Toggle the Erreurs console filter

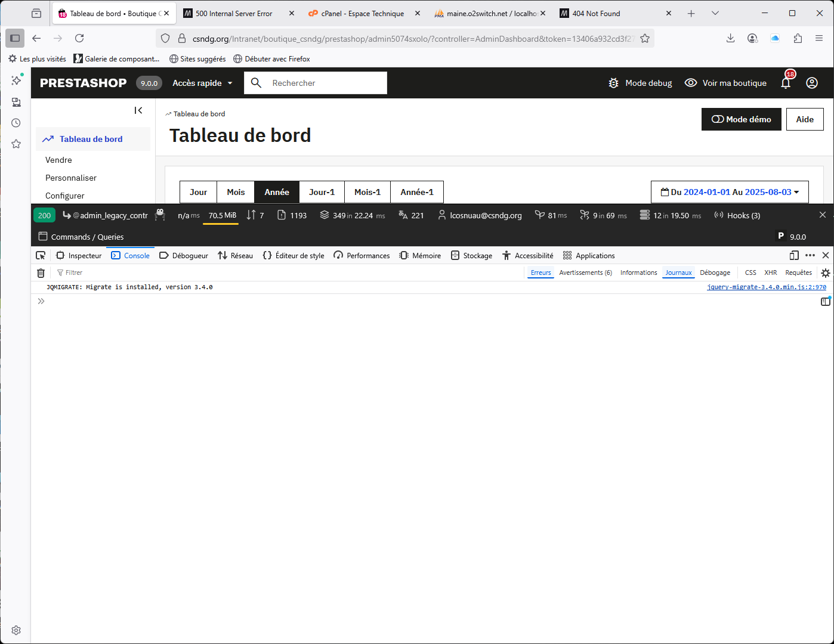tap(540, 273)
